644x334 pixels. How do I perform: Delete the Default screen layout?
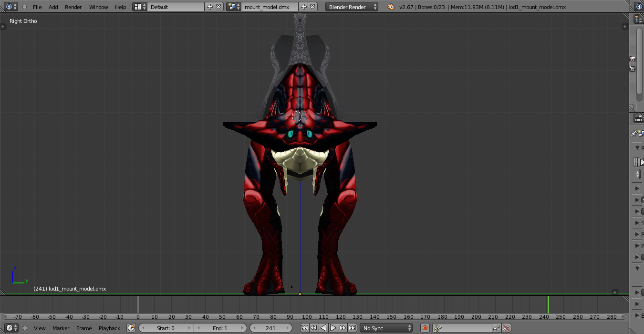click(218, 7)
